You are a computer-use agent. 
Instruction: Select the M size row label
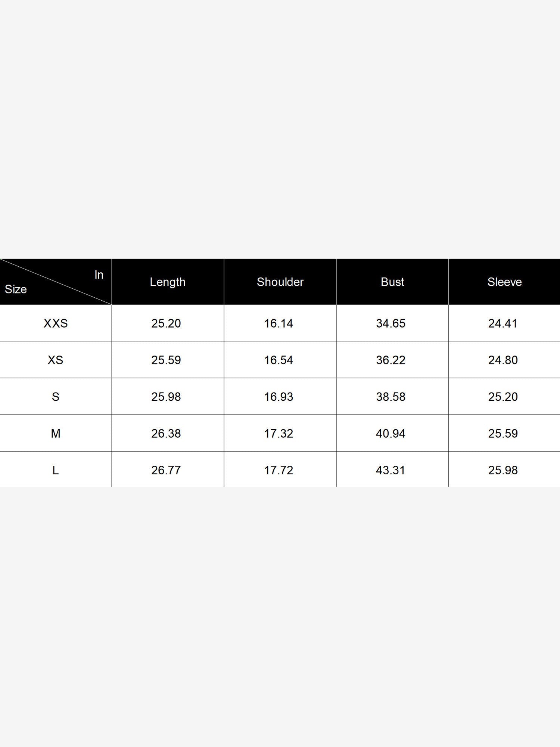pos(56,434)
